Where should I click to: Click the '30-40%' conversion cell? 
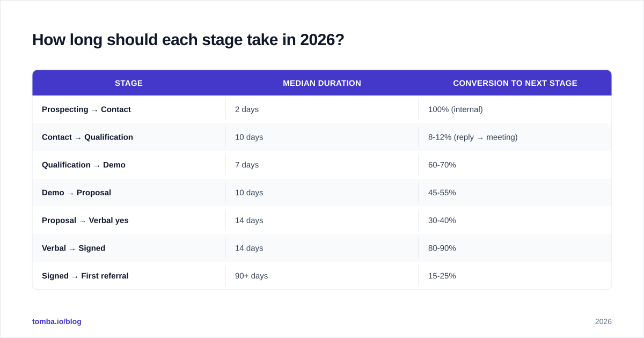[515, 221]
